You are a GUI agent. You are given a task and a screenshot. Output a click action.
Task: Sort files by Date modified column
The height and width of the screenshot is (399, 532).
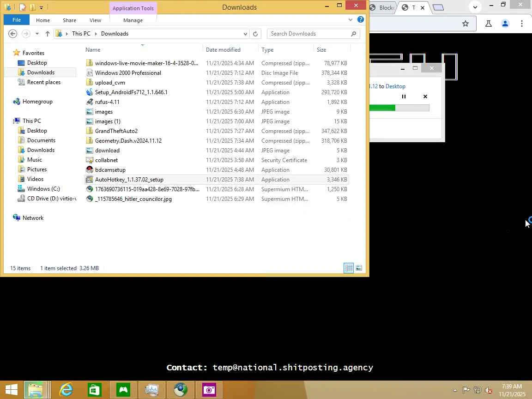[x=223, y=50]
